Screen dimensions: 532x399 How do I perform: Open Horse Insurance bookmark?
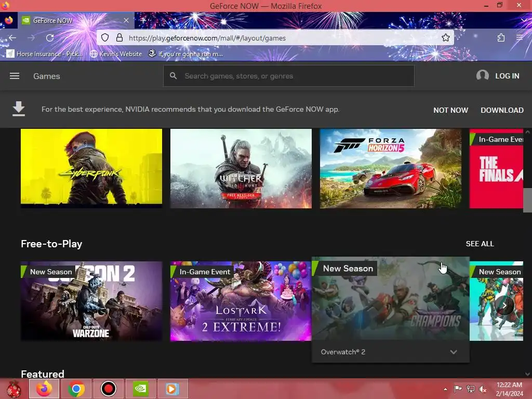pos(45,54)
